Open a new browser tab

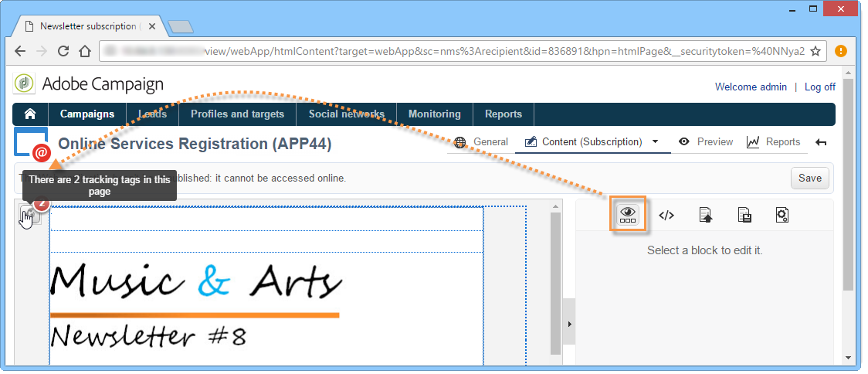click(181, 26)
